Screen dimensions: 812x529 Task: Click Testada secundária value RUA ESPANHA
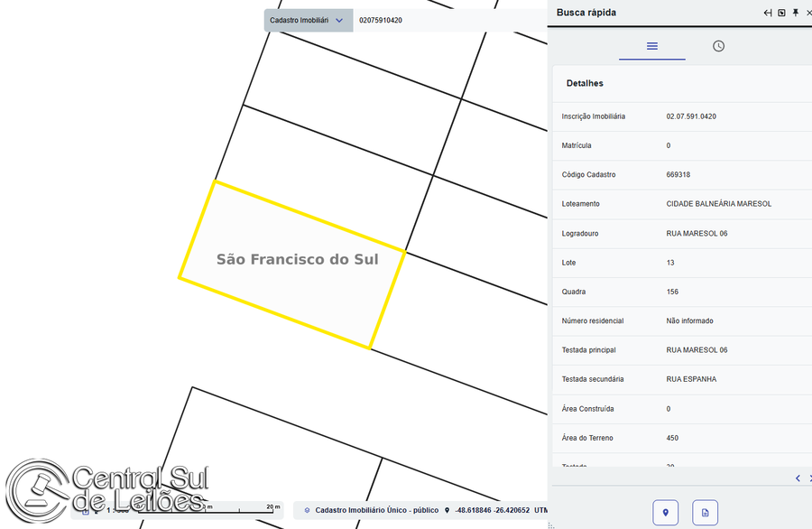[x=691, y=379]
